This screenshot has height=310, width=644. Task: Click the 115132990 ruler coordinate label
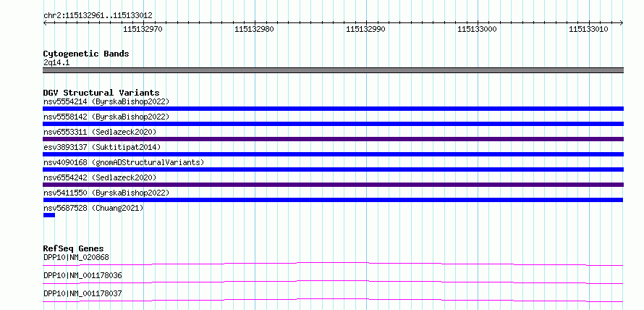click(x=365, y=29)
